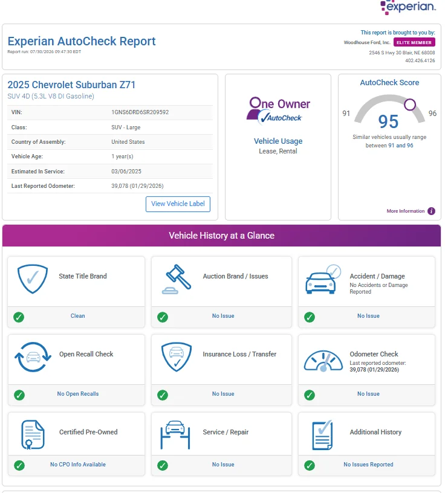
Task: Click the ELITE MEMBER badge
Action: coord(414,42)
